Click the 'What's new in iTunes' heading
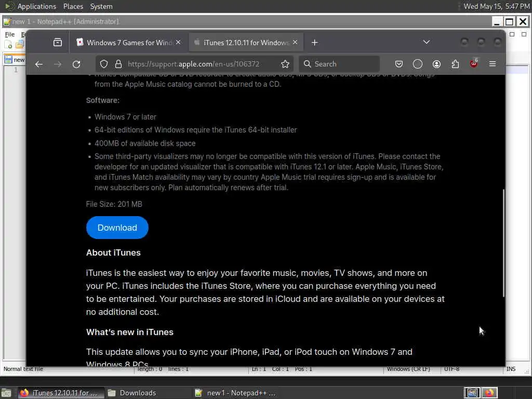 pos(129,332)
